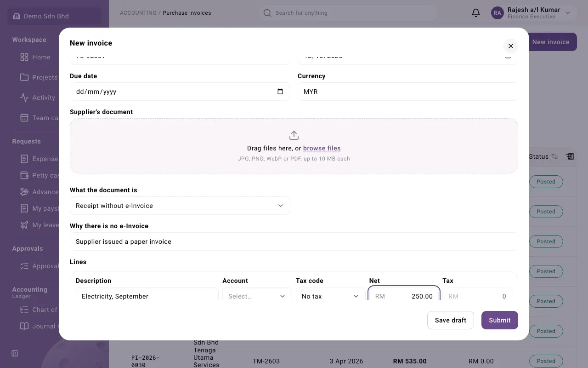The width and height of the screenshot is (588, 368).
Task: Click the Demo Sdn Bhd company icon
Action: [17, 16]
